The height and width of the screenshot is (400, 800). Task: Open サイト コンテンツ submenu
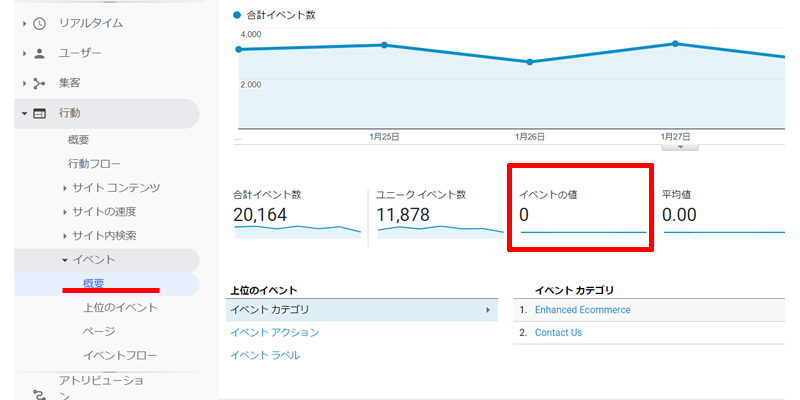(x=116, y=188)
